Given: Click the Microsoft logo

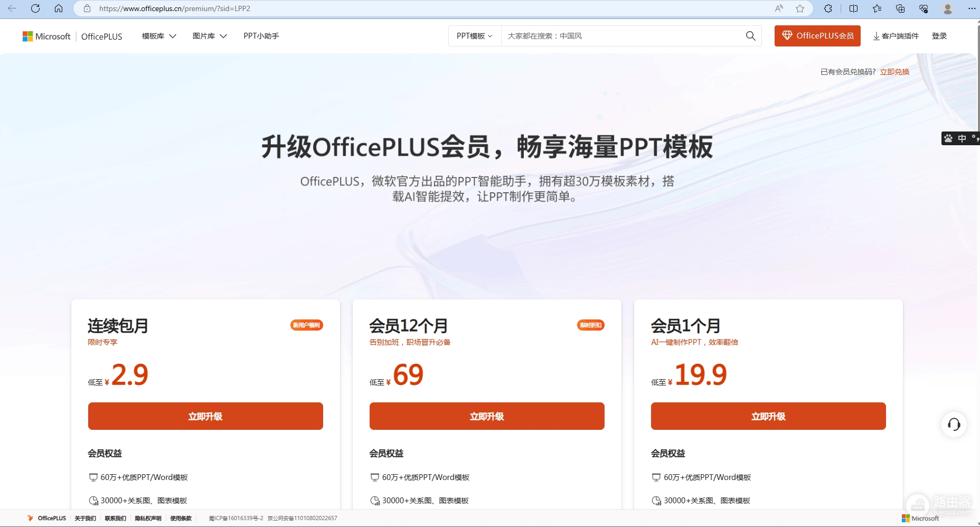Looking at the screenshot, I should [46, 36].
